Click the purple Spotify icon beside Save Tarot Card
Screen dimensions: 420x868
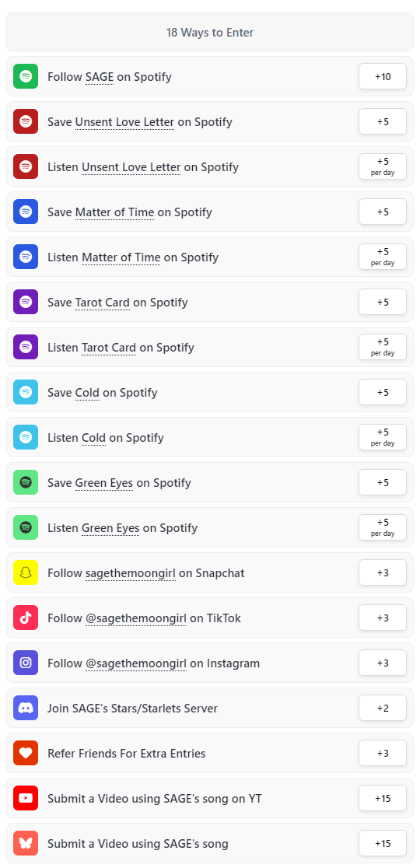coord(26,302)
